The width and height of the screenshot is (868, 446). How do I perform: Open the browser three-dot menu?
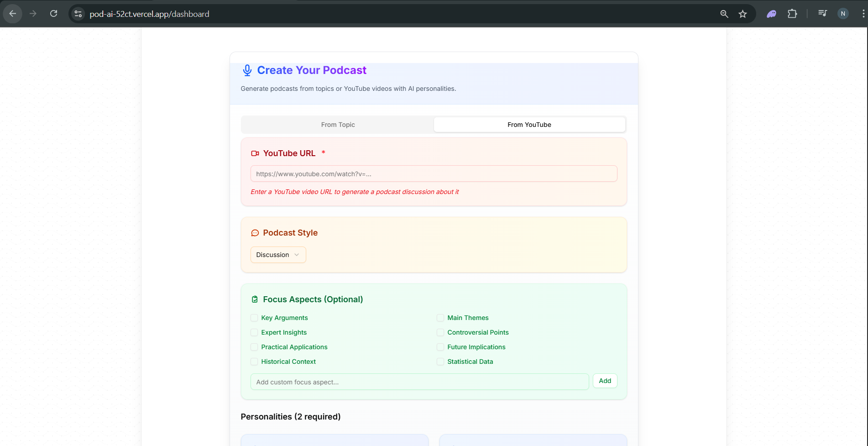coord(863,14)
